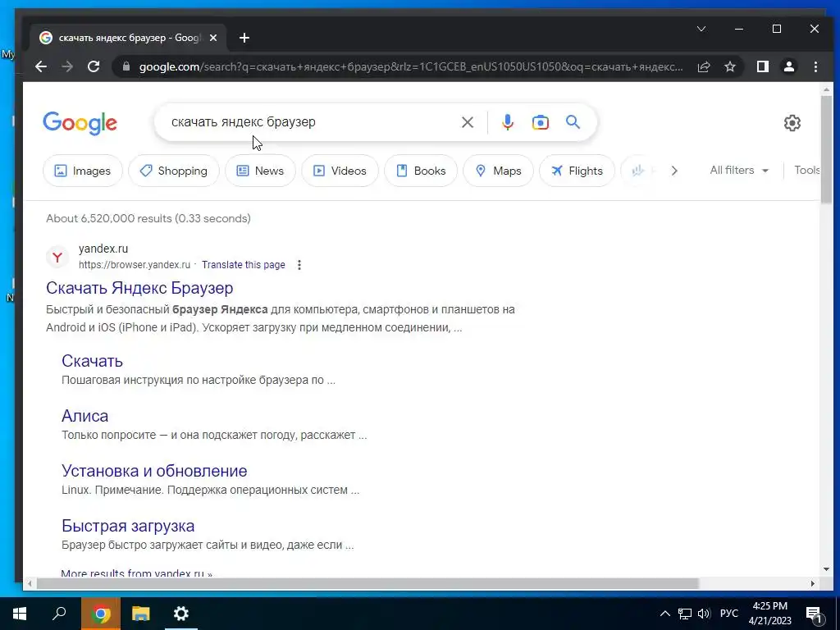Switch to Flights results
This screenshot has width=840, height=630.
pos(577,171)
